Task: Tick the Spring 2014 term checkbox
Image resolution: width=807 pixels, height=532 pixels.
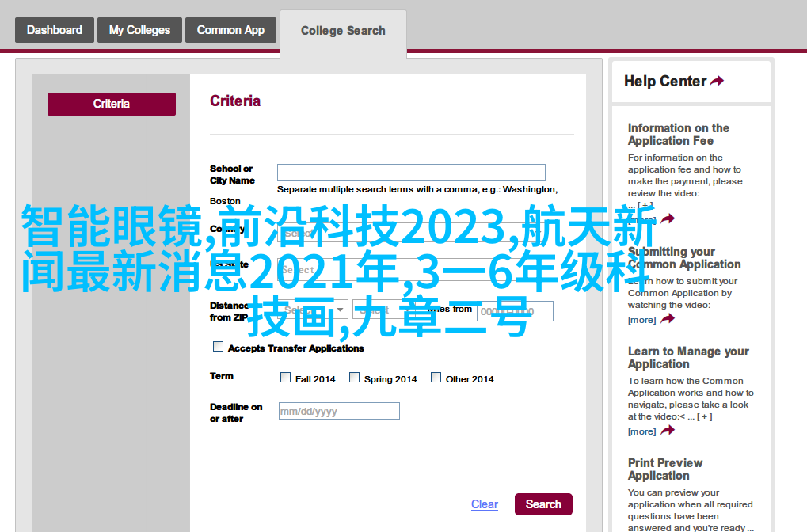Action: (354, 378)
